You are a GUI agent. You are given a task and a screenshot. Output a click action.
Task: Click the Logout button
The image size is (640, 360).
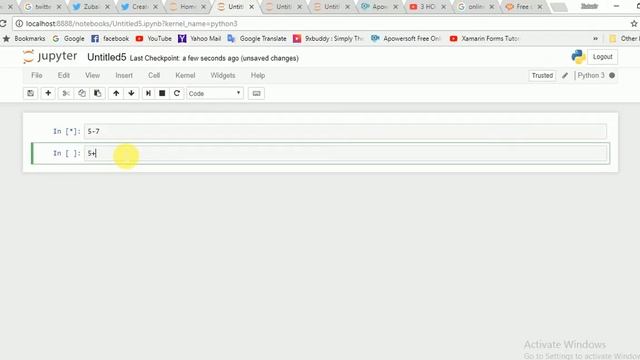click(x=602, y=57)
